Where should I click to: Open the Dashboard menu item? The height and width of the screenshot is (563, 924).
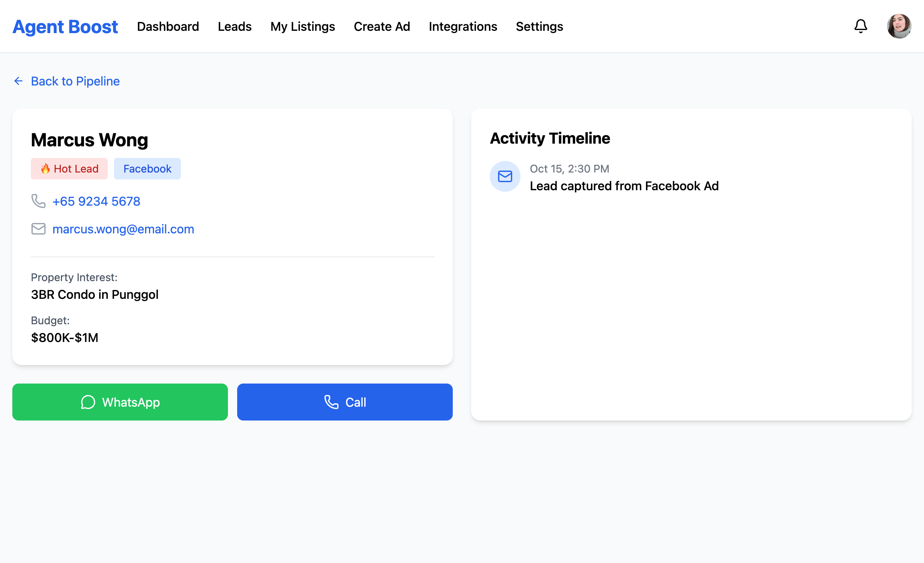(168, 26)
